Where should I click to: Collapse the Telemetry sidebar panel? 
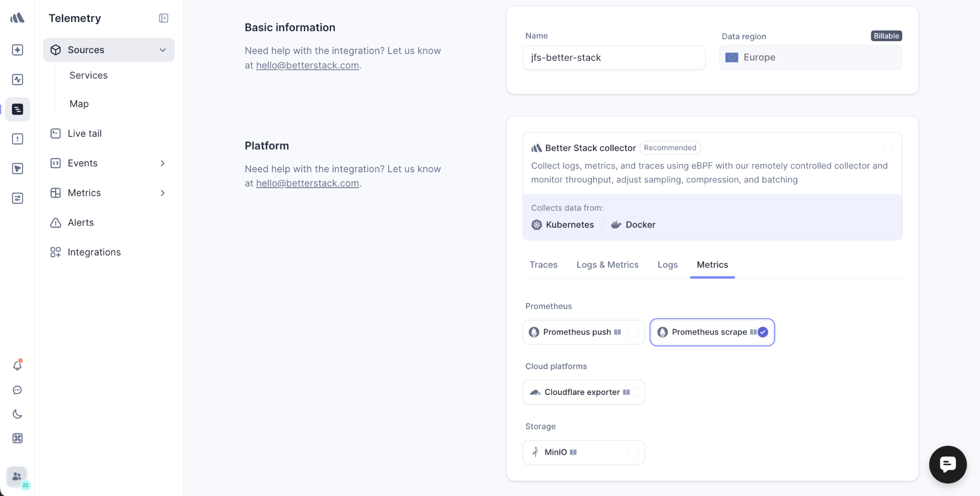tap(163, 18)
